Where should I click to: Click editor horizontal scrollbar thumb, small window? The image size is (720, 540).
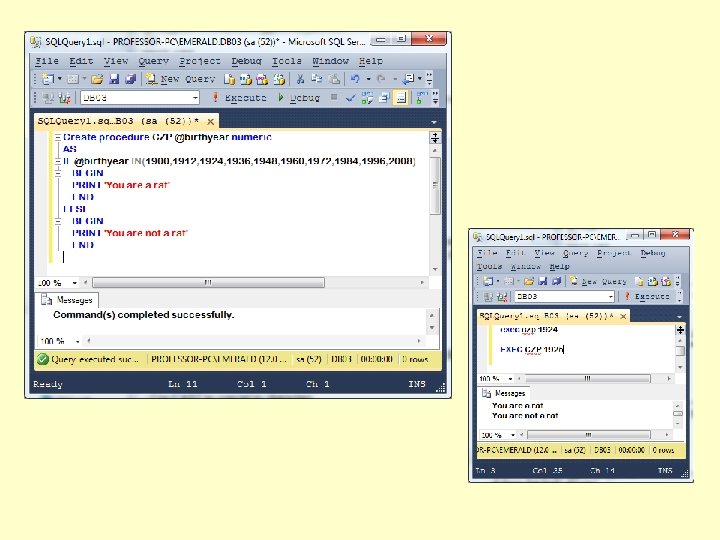[x=588, y=378]
